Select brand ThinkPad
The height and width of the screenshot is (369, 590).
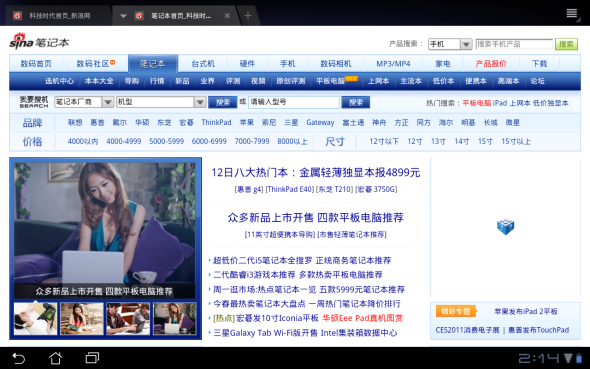(216, 123)
